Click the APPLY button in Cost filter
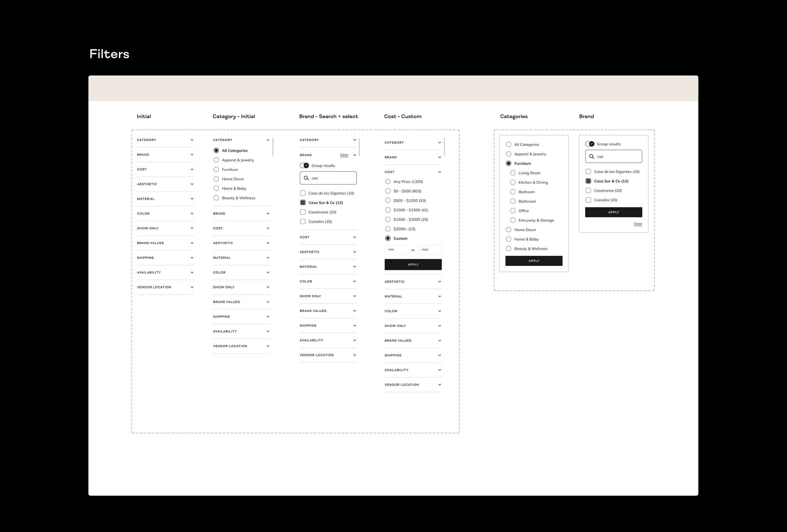Image resolution: width=787 pixels, height=532 pixels. pyautogui.click(x=413, y=264)
